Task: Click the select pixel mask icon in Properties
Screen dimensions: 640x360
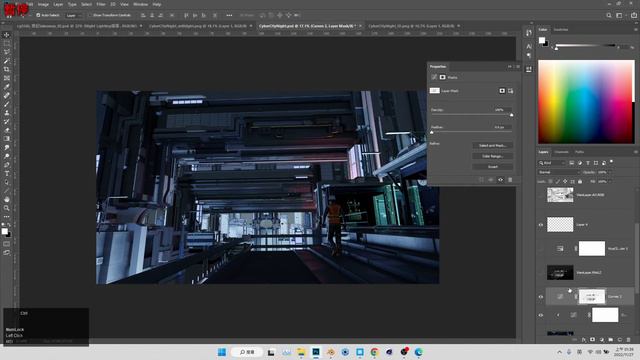Action: pos(502,91)
